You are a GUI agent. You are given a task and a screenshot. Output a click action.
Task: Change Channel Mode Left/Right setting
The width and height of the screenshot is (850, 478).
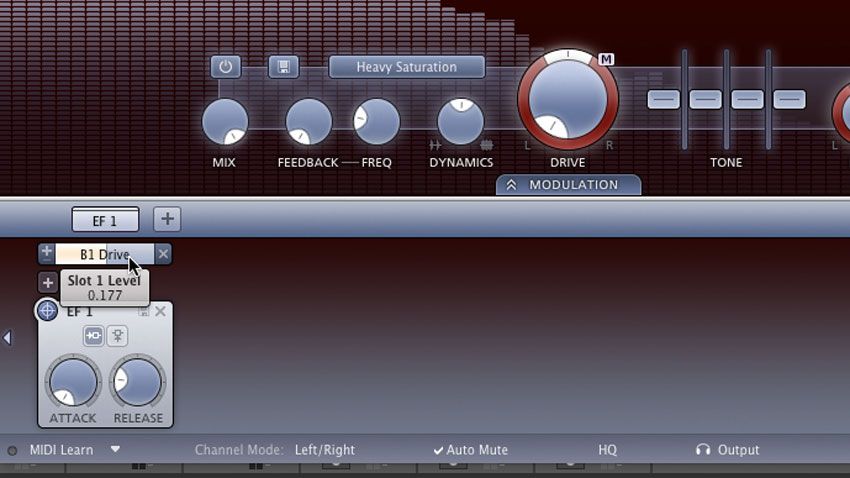(x=325, y=450)
